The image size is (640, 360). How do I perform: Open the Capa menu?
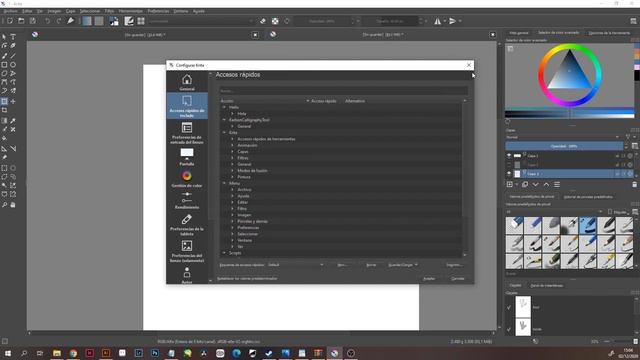click(x=71, y=11)
